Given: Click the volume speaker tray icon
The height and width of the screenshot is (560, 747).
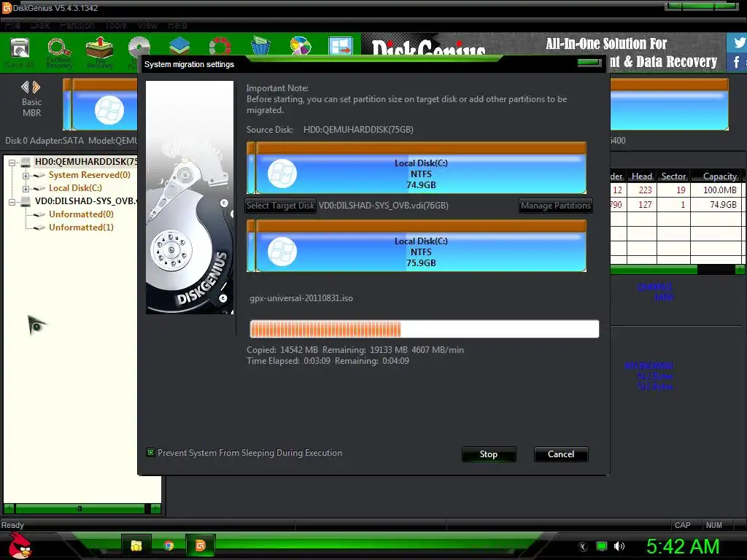Looking at the screenshot, I should [x=619, y=546].
